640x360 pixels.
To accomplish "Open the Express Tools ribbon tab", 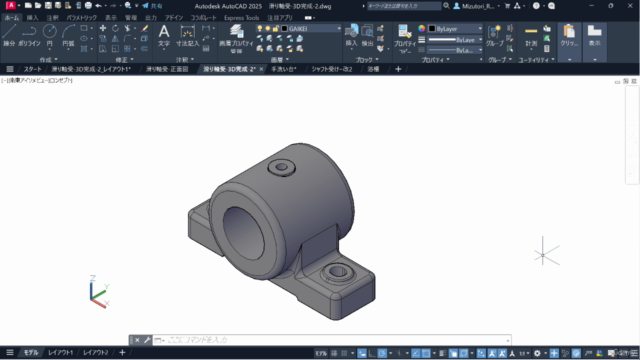I will point(241,18).
